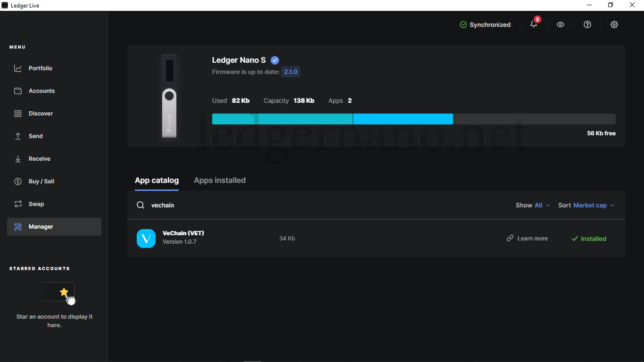Image resolution: width=644 pixels, height=362 pixels.
Task: Click the starred accounts star placeholder
Action: click(x=64, y=292)
